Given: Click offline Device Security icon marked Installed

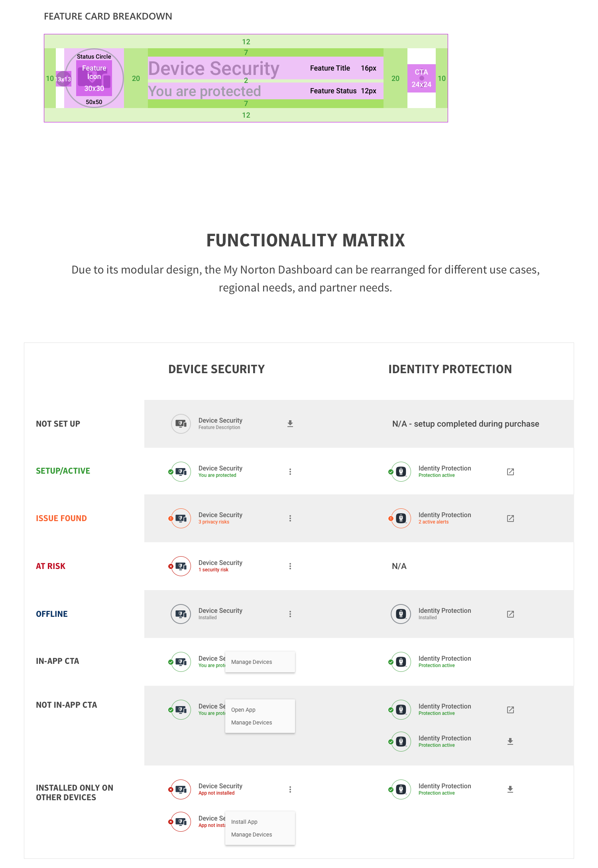Looking at the screenshot, I should click(181, 614).
